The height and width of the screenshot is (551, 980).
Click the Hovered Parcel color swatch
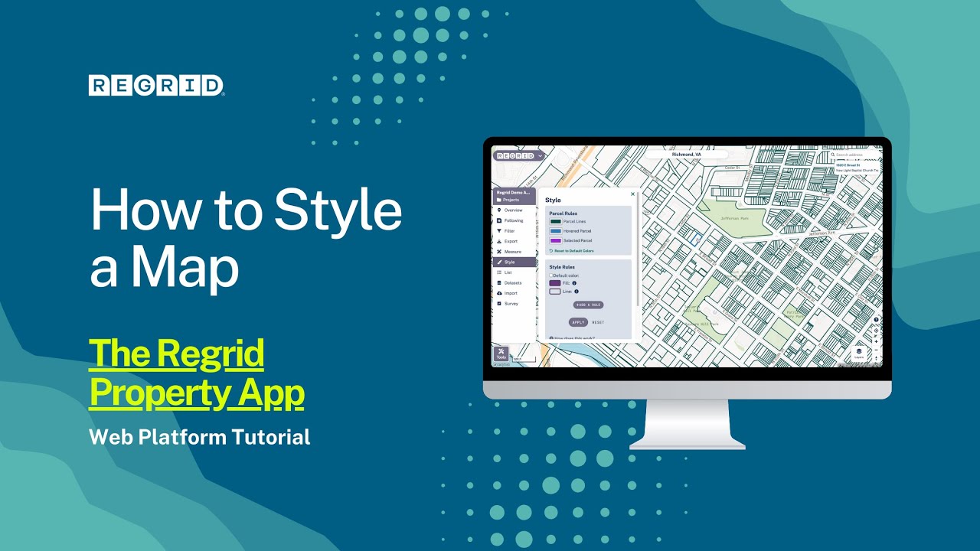point(556,231)
